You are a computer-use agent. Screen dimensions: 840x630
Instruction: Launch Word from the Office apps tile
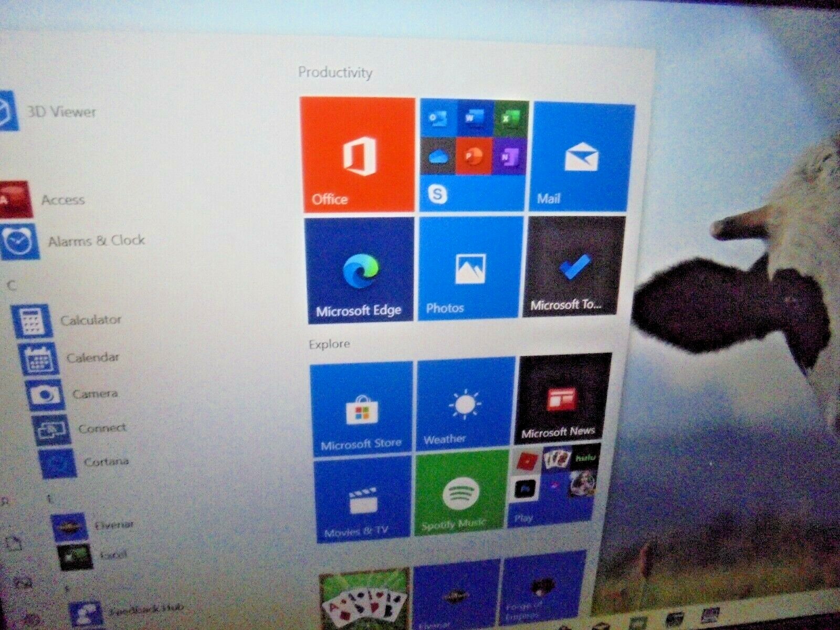475,119
